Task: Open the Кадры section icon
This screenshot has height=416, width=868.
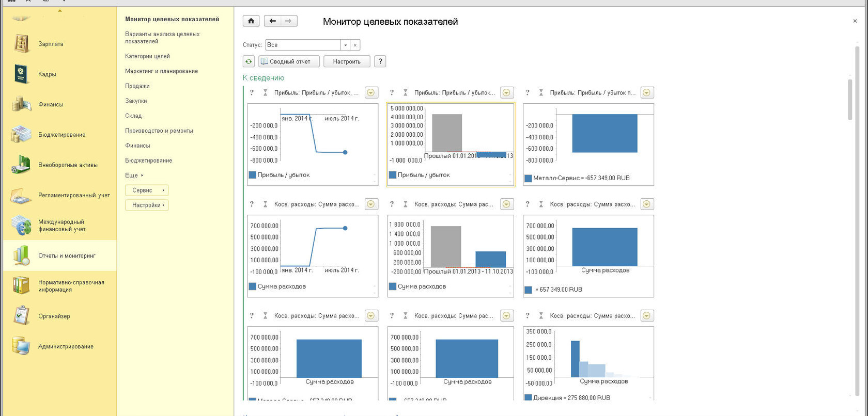Action: tap(21, 74)
